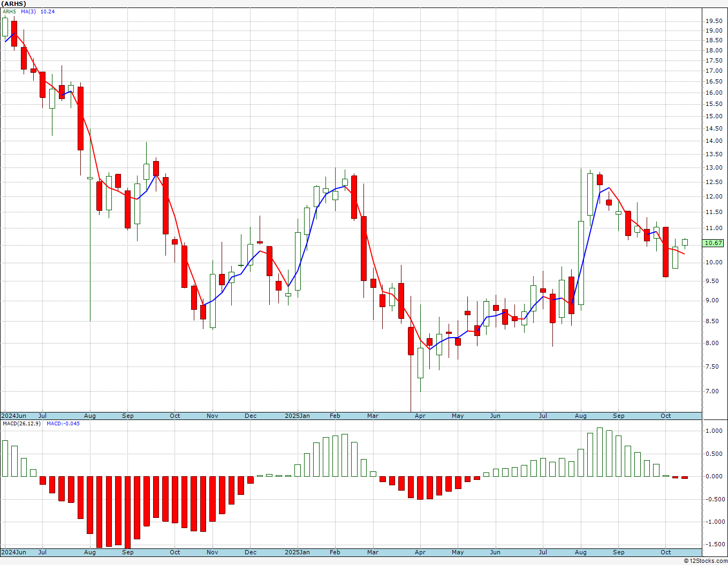This screenshot has width=728, height=565.
Task: Click Mar on the MACD panel date axis
Action: pyautogui.click(x=373, y=552)
